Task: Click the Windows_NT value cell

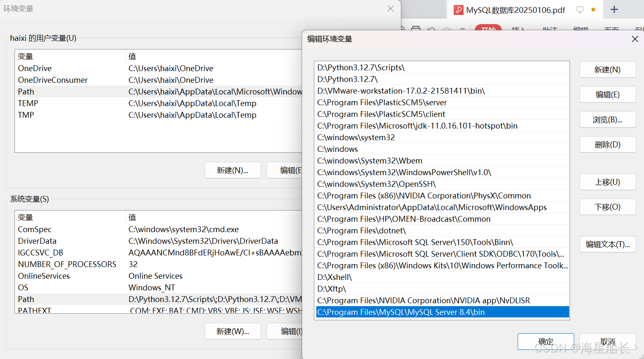Action: [152, 287]
